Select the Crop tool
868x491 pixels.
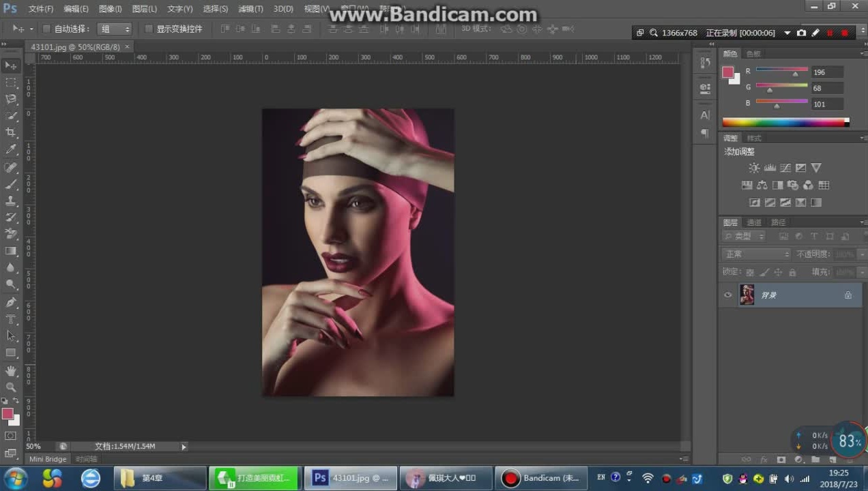11,132
